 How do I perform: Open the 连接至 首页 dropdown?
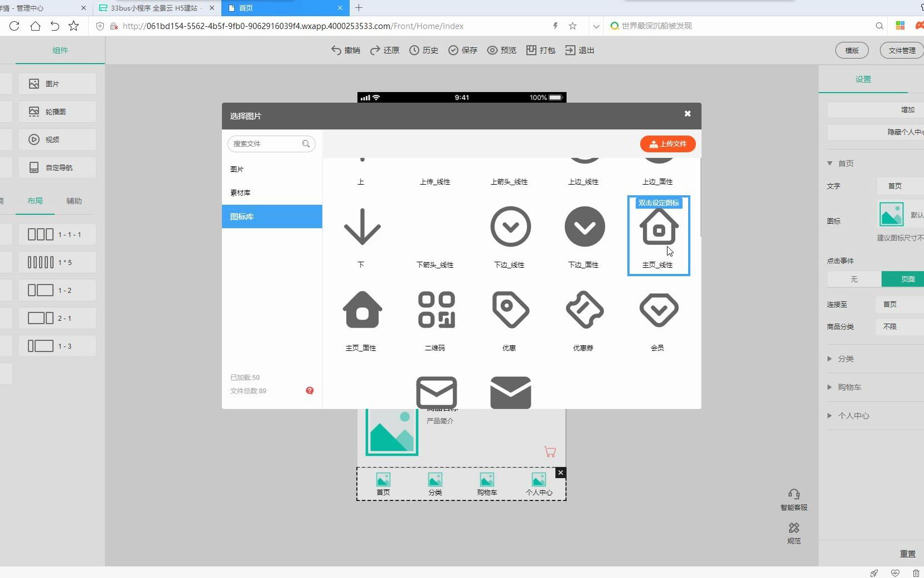900,304
